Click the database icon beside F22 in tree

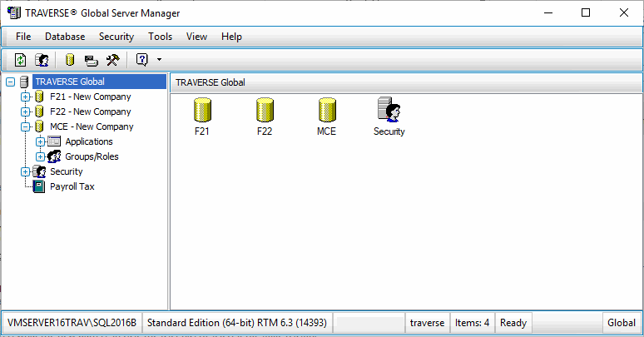click(x=39, y=112)
